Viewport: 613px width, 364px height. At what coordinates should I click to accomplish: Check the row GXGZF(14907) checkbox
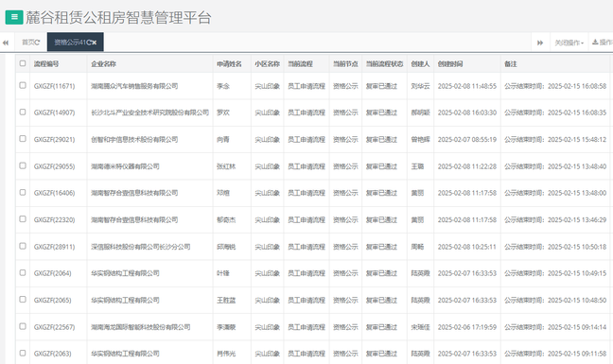pos(23,113)
